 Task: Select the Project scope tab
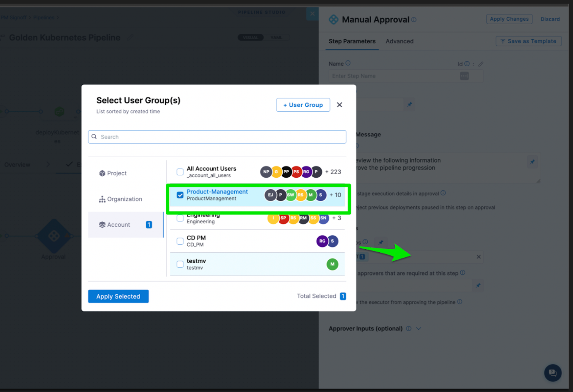(113, 173)
